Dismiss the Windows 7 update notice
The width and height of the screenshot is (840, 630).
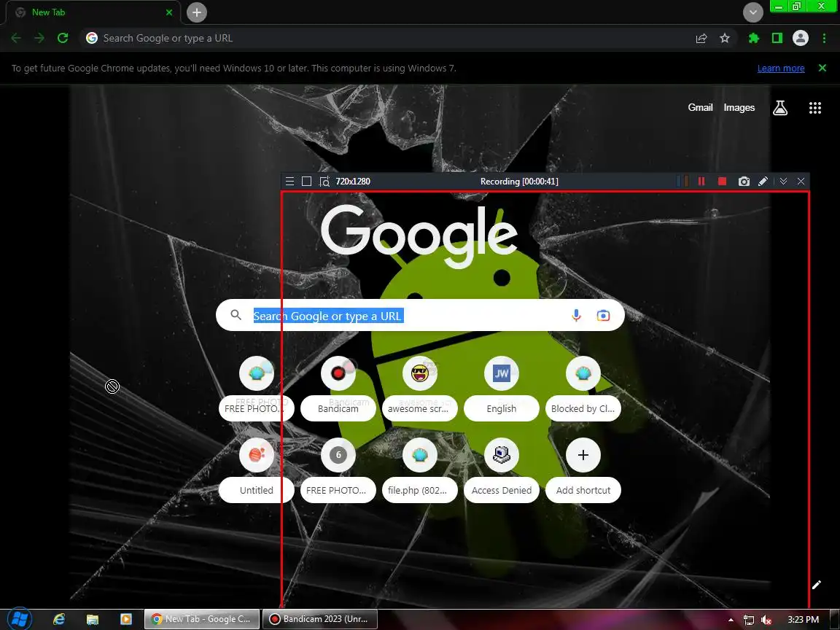822,68
